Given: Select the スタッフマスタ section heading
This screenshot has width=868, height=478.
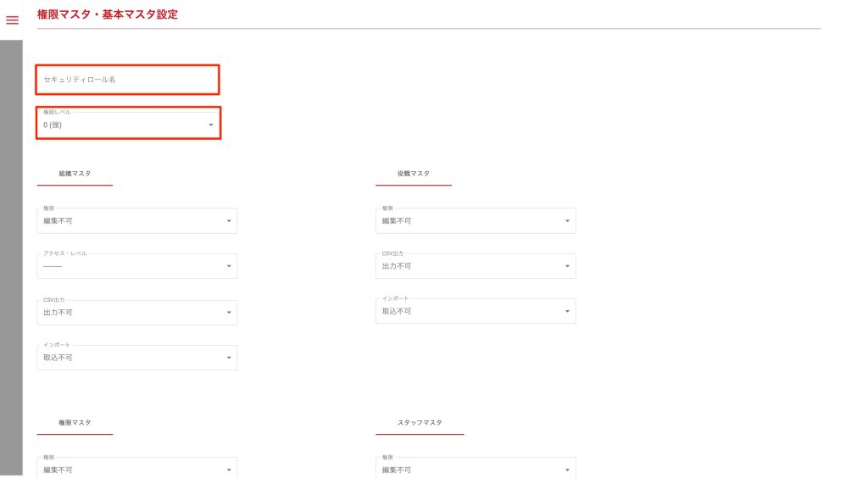Looking at the screenshot, I should [420, 422].
